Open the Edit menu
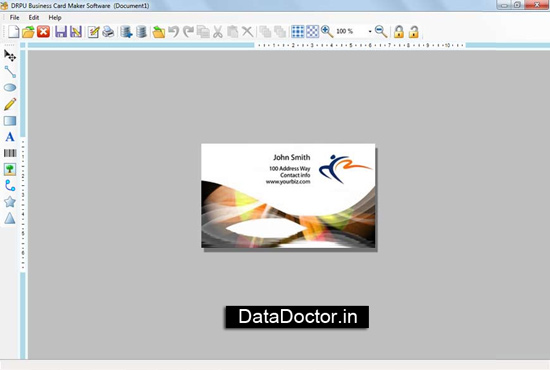This screenshot has width=550, height=370. pos(34,18)
